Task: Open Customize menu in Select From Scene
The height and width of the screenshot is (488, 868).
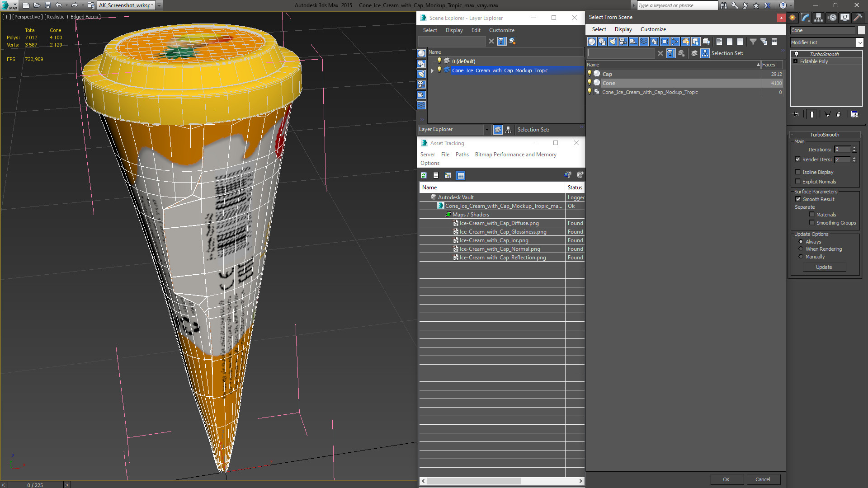Action: pyautogui.click(x=653, y=29)
